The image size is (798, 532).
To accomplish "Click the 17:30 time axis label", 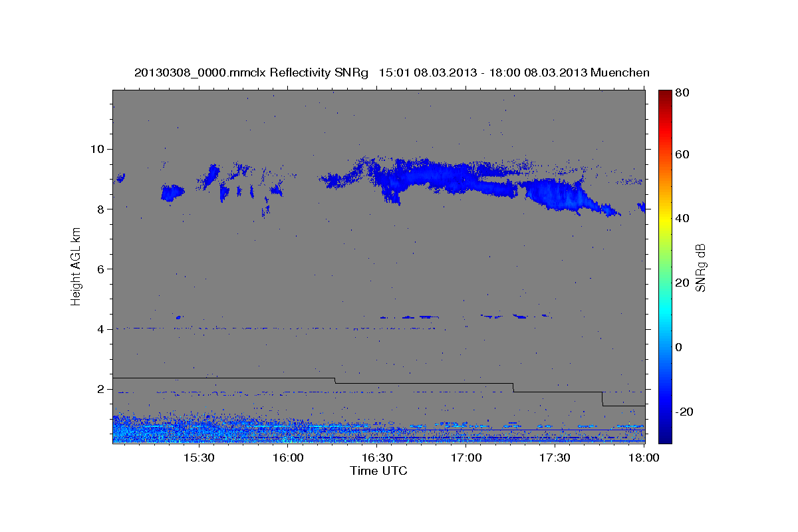I will (555, 458).
